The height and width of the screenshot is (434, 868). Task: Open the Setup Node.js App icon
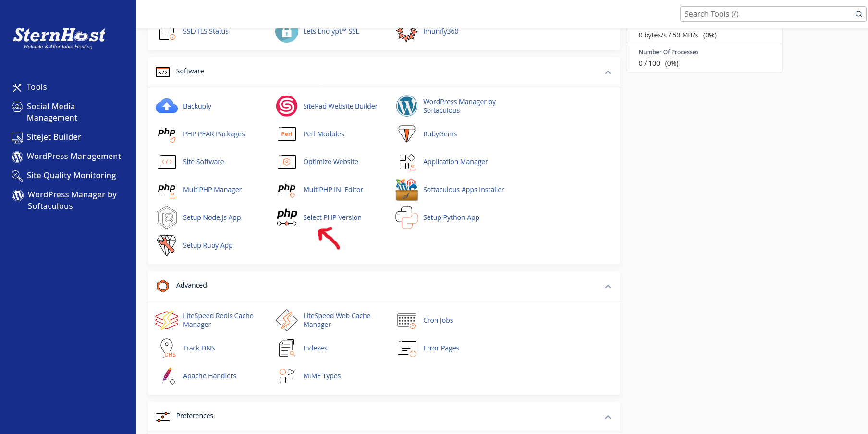pyautogui.click(x=167, y=217)
